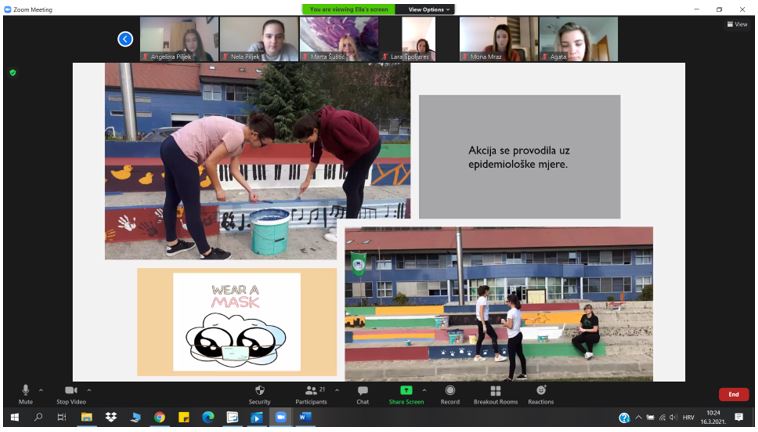Open Microsoft Word from the taskbar
Image resolution: width=758 pixels, height=432 pixels.
tap(305, 417)
